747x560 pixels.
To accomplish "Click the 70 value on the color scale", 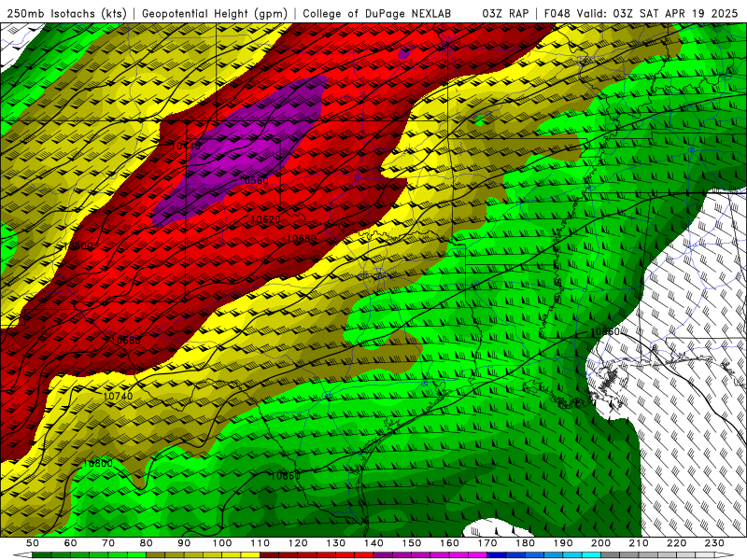I will pos(108,543).
